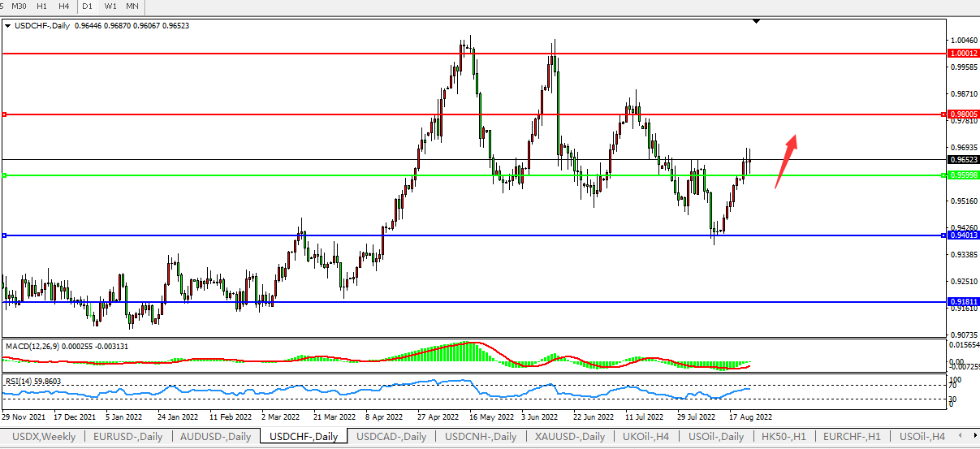Click the chart shift triangle marker at top
Viewport: 980px width, 449px height.
tap(757, 21)
